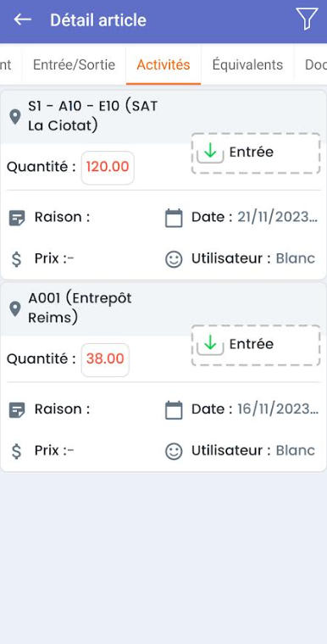The height and width of the screenshot is (644, 327).
Task: Tap the Entrée button for Entrepôt Reims
Action: 256,345
